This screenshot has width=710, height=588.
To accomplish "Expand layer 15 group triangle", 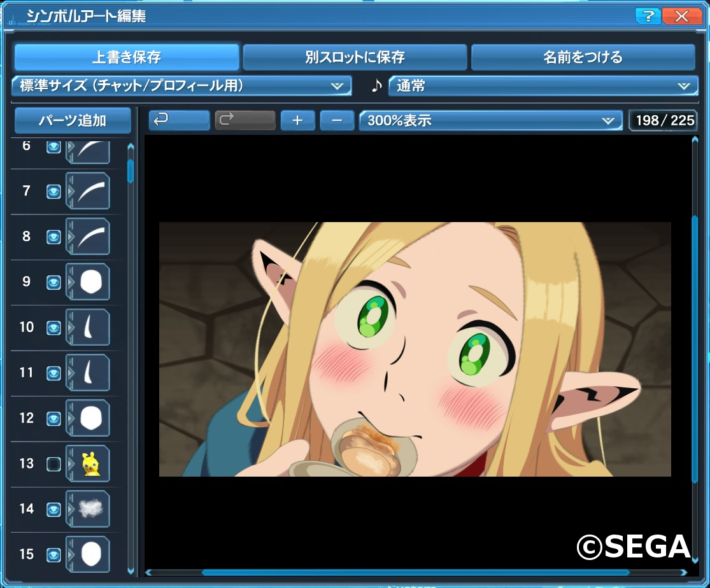I will click(71, 555).
